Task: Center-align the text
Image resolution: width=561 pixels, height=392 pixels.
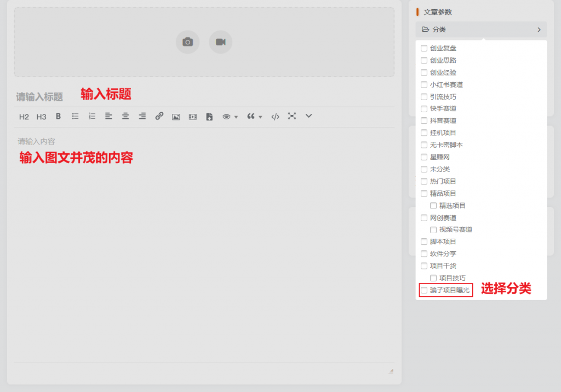Action: tap(124, 116)
